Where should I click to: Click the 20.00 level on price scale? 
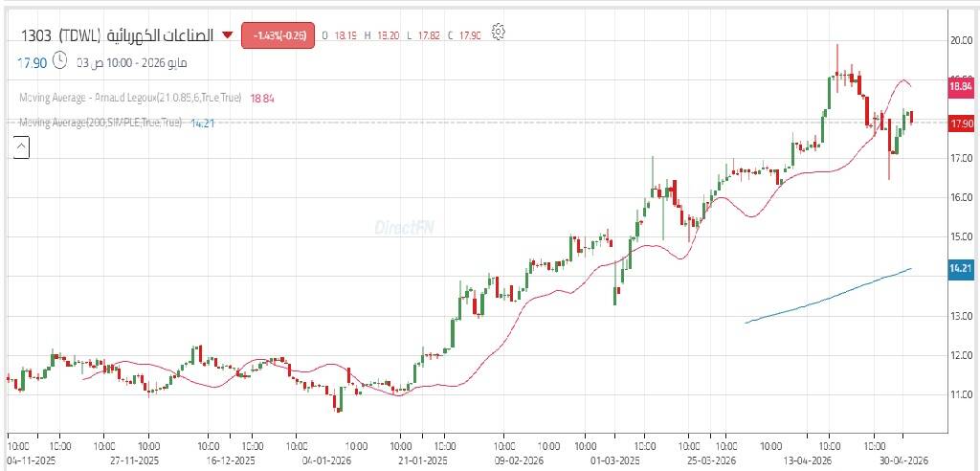[960, 40]
